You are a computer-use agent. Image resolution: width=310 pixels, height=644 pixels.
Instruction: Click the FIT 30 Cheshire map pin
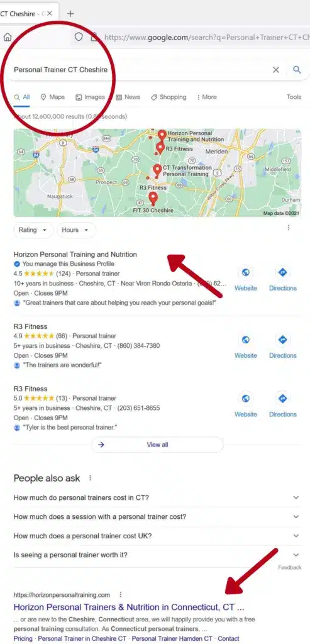[153, 199]
